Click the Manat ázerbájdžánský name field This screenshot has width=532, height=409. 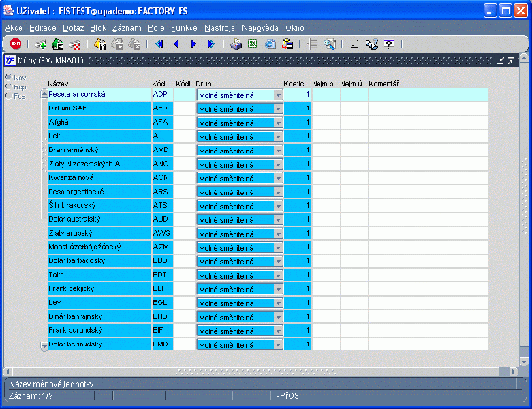tap(99, 247)
